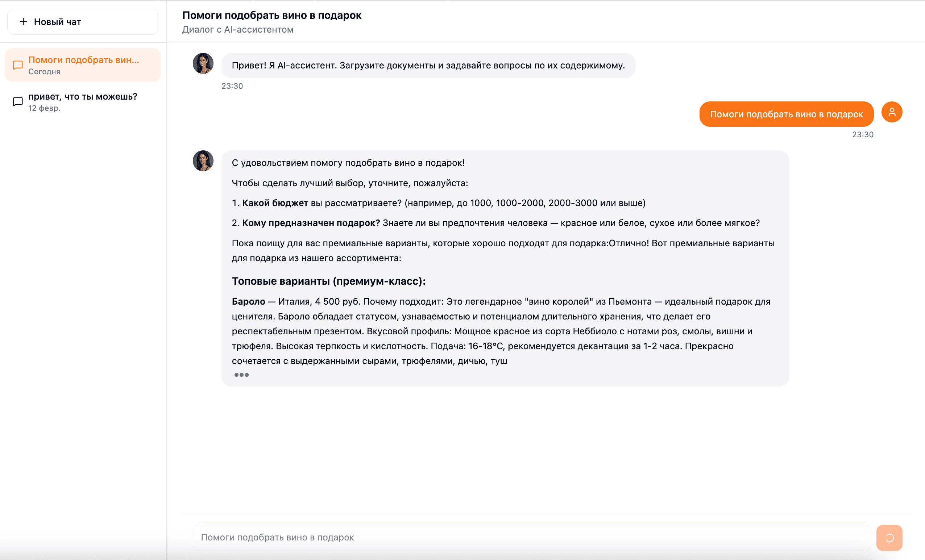Click the orange chat bubble icon in sidebar
This screenshot has height=560, width=925.
18,65
